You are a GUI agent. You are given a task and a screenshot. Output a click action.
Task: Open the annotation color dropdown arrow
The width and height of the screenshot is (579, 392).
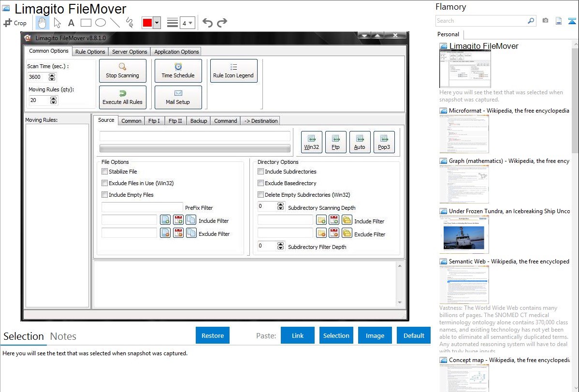(x=157, y=23)
